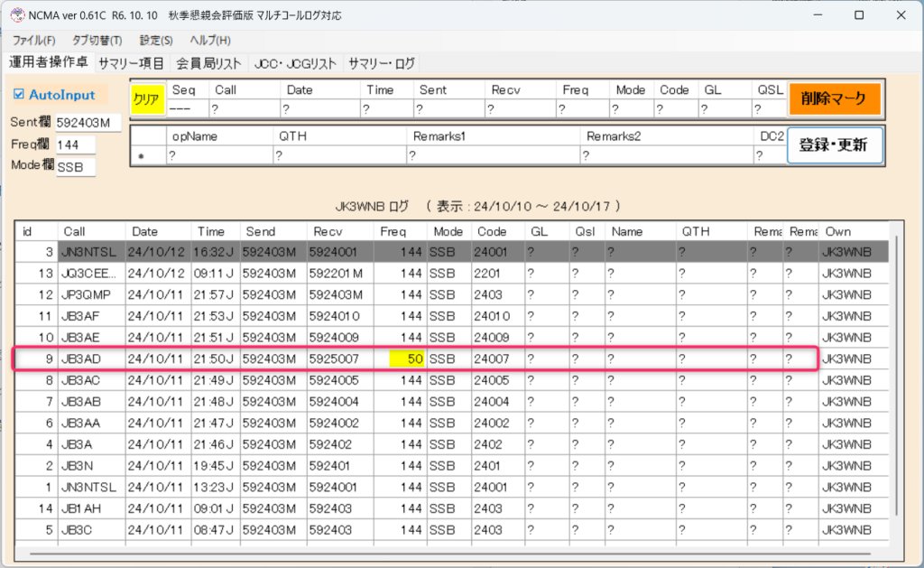Click the Freq欄 input field
924x568 pixels.
tap(75, 144)
